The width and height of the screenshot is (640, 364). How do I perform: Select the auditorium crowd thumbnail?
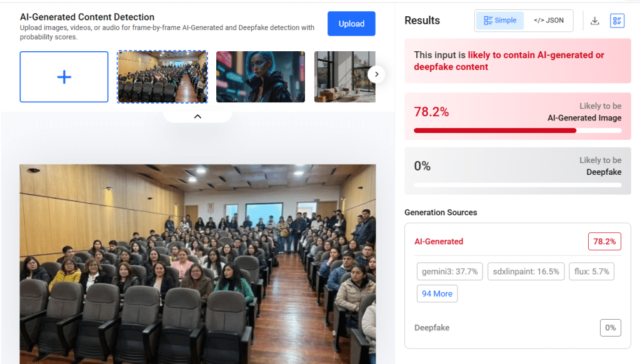tap(162, 77)
